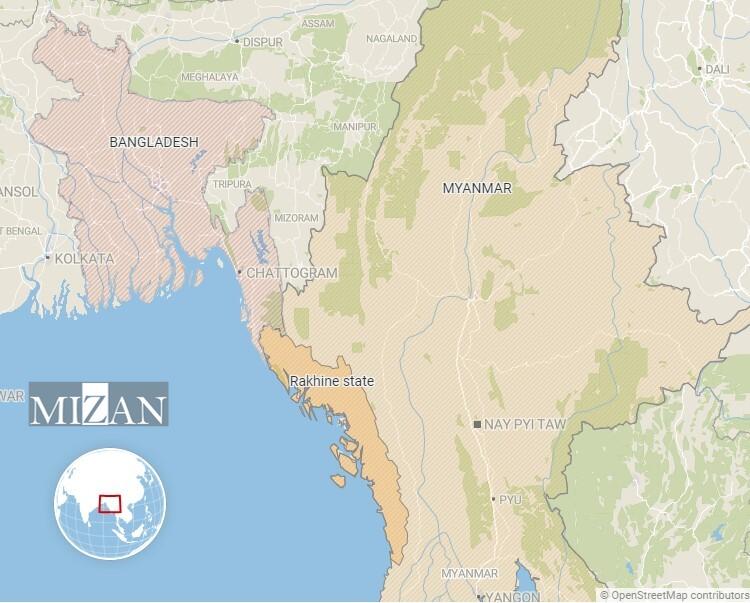
Task: Click the Meghalaya state label
Action: [210, 77]
